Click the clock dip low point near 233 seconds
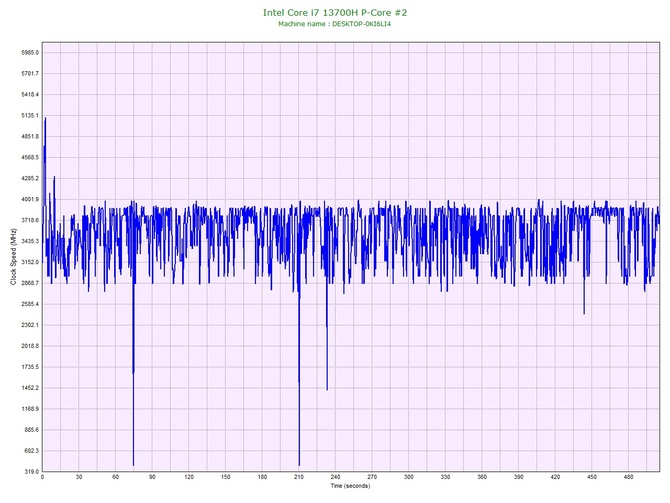 (x=327, y=389)
